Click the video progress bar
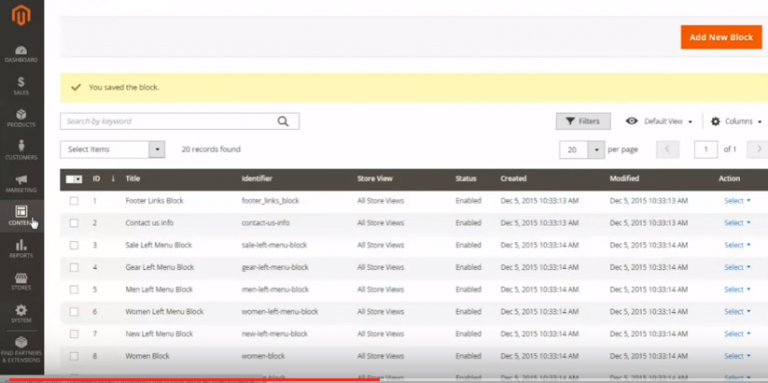This screenshot has width=768, height=383. [384, 379]
